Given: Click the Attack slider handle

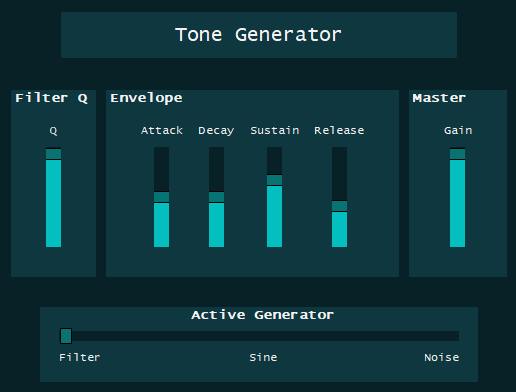Looking at the screenshot, I should pyautogui.click(x=161, y=197).
